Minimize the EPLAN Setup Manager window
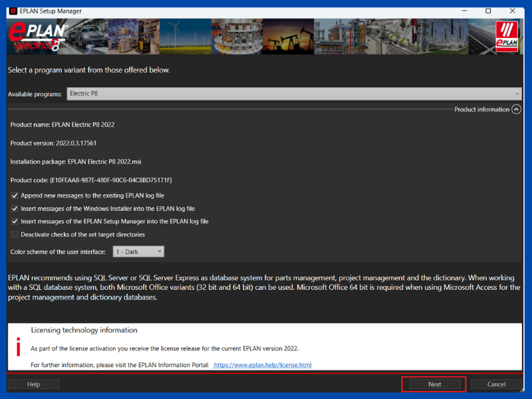The width and height of the screenshot is (532, 399). pos(464,11)
